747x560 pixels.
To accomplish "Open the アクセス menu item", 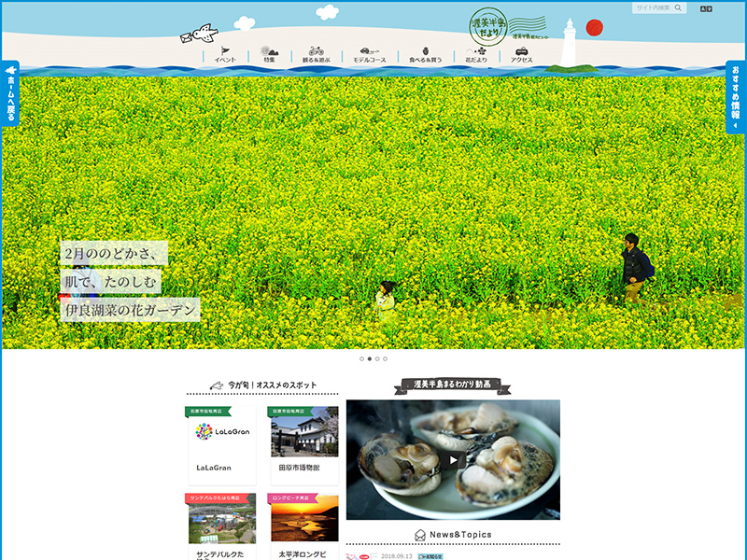I will tap(522, 55).
